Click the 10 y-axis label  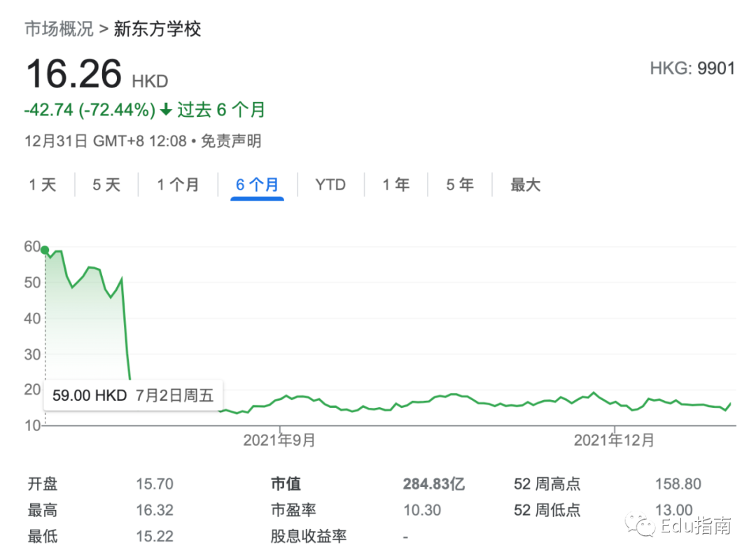coord(31,425)
